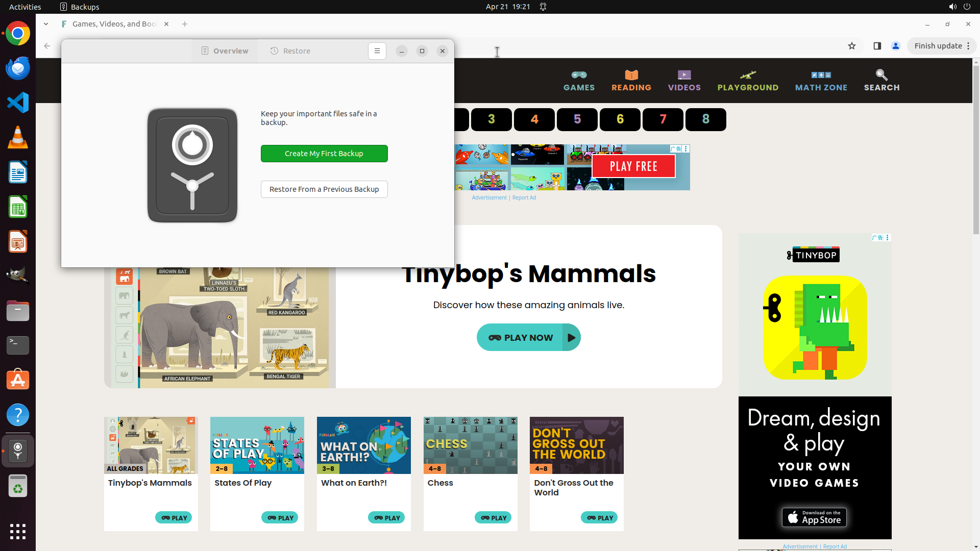Click Restore From a Previous Backup
The height and width of the screenshot is (551, 980).
coord(324,189)
